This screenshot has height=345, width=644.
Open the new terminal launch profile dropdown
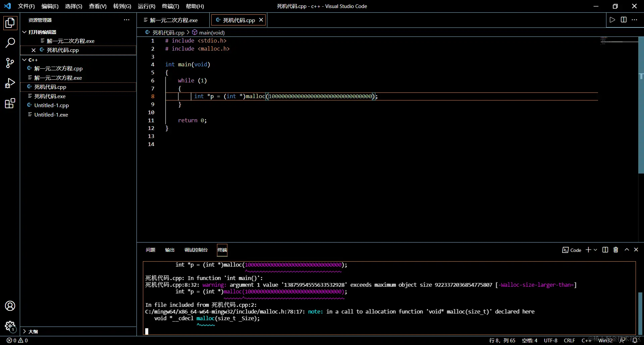pyautogui.click(x=596, y=250)
